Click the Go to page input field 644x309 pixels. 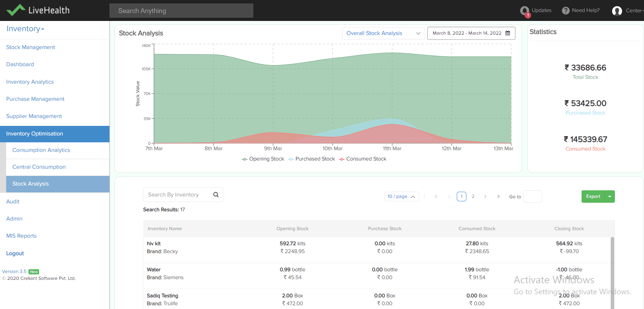pos(533,197)
